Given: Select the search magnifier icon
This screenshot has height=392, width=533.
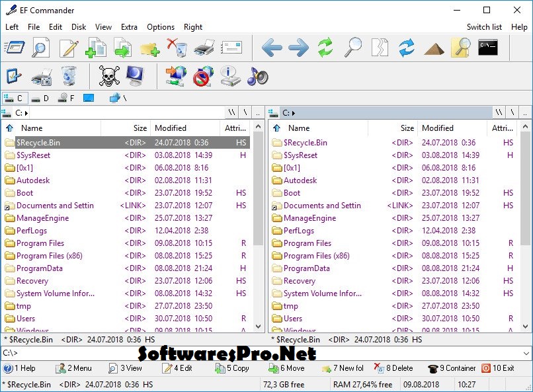Looking at the screenshot, I should (352, 48).
